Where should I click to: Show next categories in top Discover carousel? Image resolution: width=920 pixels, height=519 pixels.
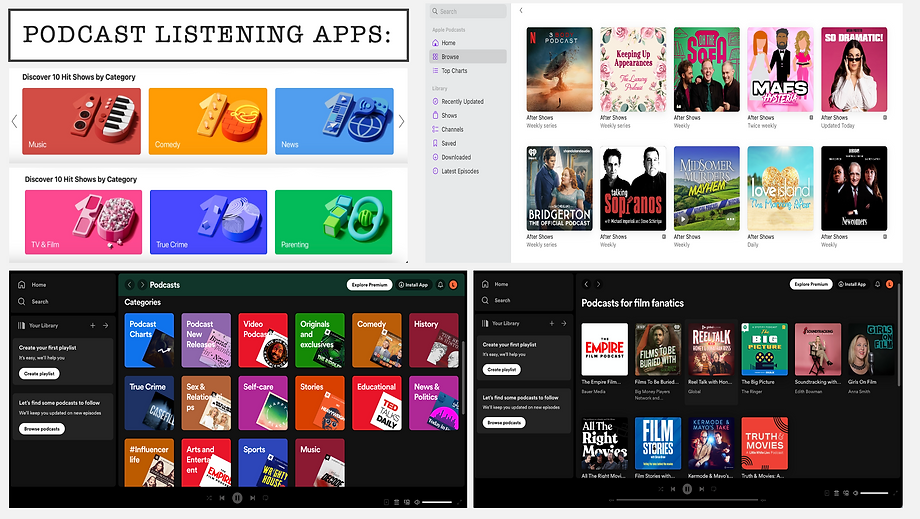coord(401,121)
